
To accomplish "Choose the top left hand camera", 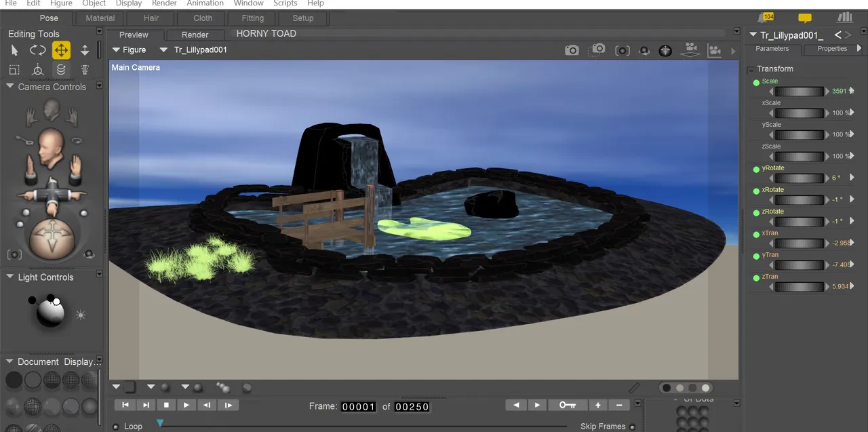I will click(31, 118).
